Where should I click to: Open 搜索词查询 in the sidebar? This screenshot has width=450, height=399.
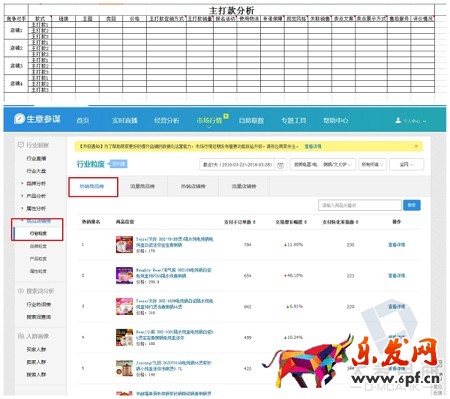39,317
